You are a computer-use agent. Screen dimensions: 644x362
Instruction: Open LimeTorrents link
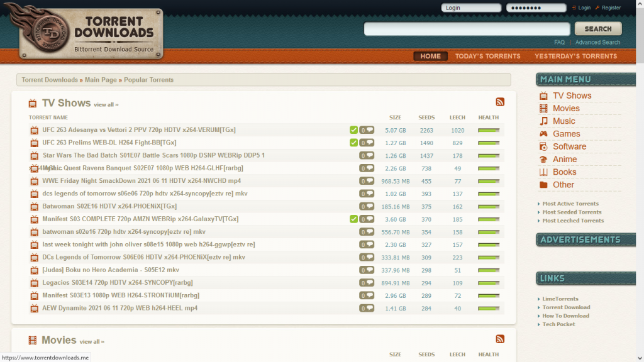tap(560, 299)
